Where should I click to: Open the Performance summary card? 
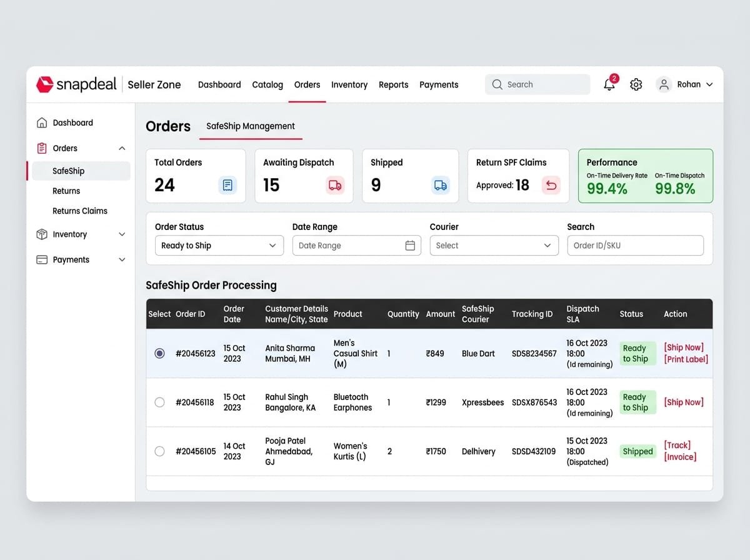click(x=646, y=176)
